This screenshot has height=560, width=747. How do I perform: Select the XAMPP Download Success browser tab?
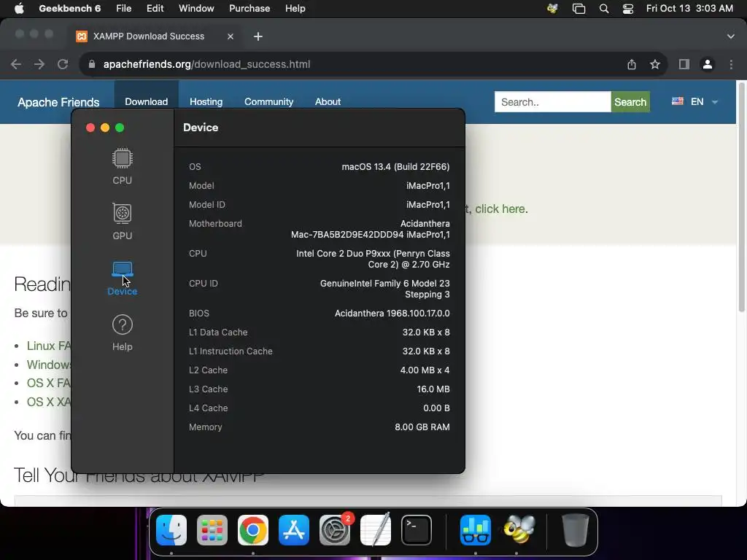pos(149,36)
